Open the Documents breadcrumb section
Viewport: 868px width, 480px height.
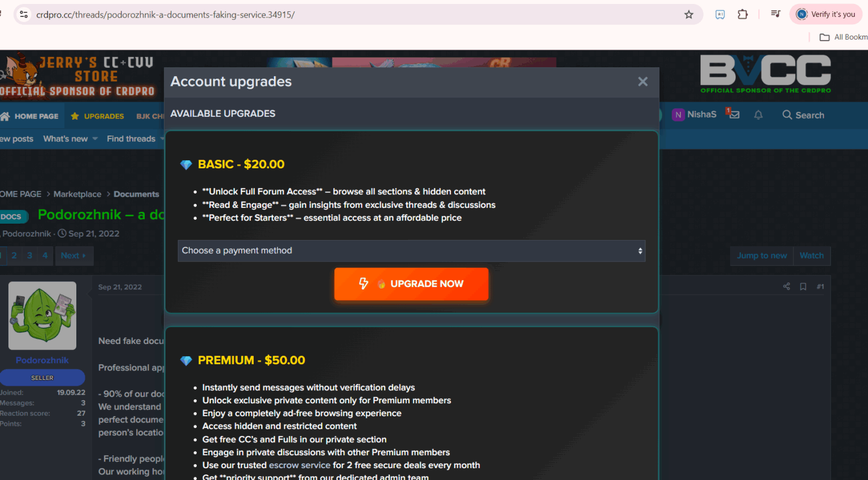136,194
